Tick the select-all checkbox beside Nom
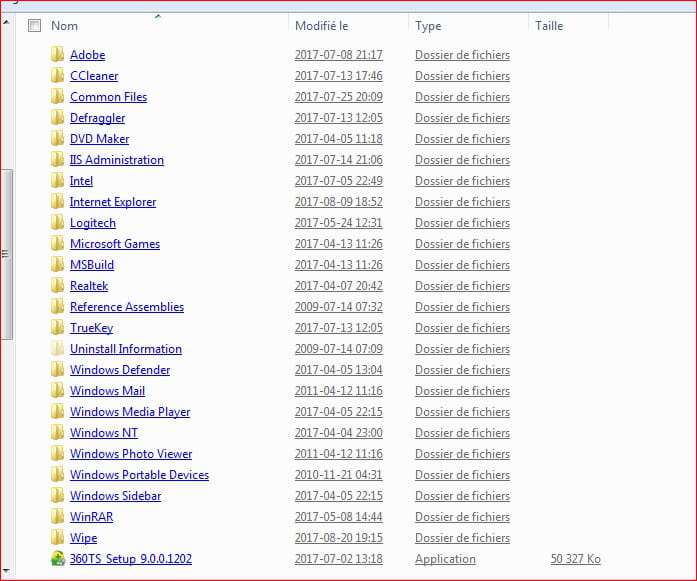This screenshot has width=697, height=581. coord(34,26)
